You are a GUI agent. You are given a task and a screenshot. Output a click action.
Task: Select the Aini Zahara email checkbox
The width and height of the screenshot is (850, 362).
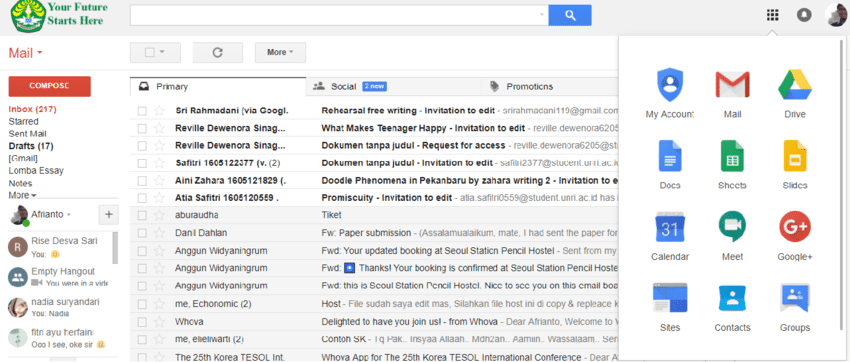tap(142, 180)
